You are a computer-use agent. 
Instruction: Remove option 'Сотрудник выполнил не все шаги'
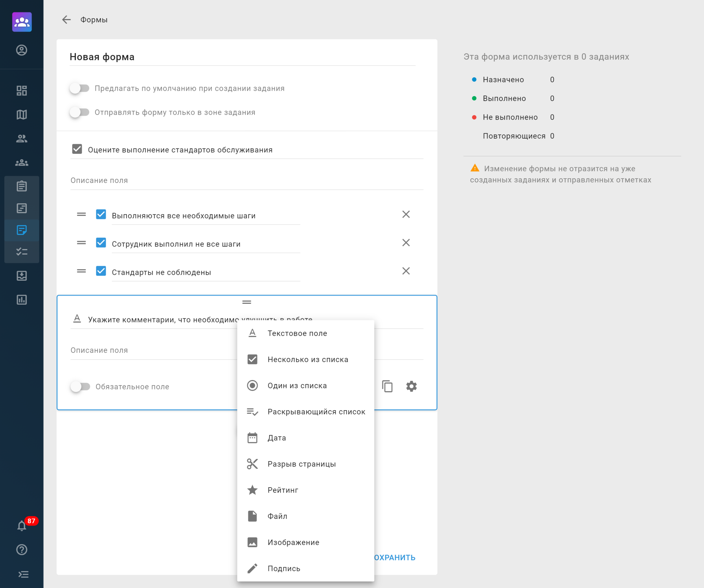pyautogui.click(x=406, y=242)
